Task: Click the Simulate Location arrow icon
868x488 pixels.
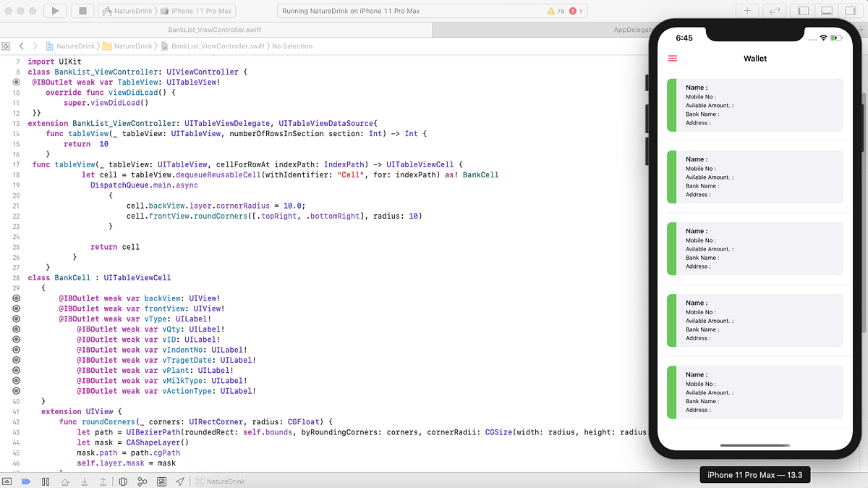Action: pos(179,480)
